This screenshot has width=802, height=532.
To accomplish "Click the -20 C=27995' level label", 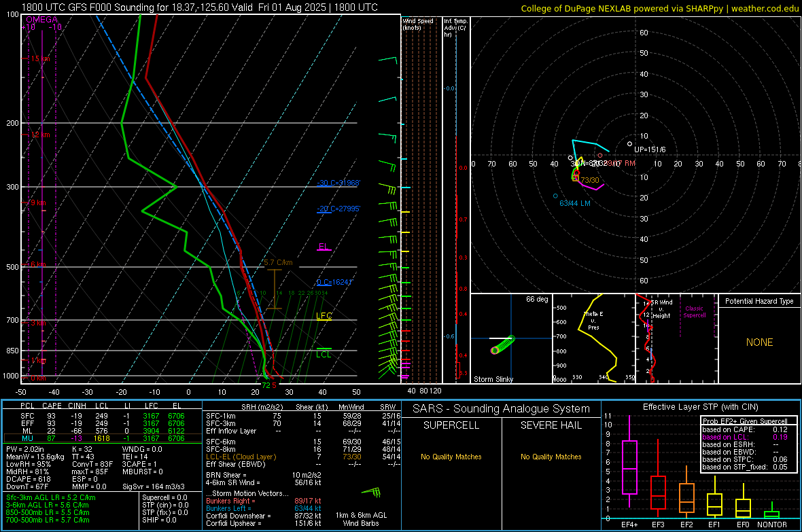I will tap(338, 209).
